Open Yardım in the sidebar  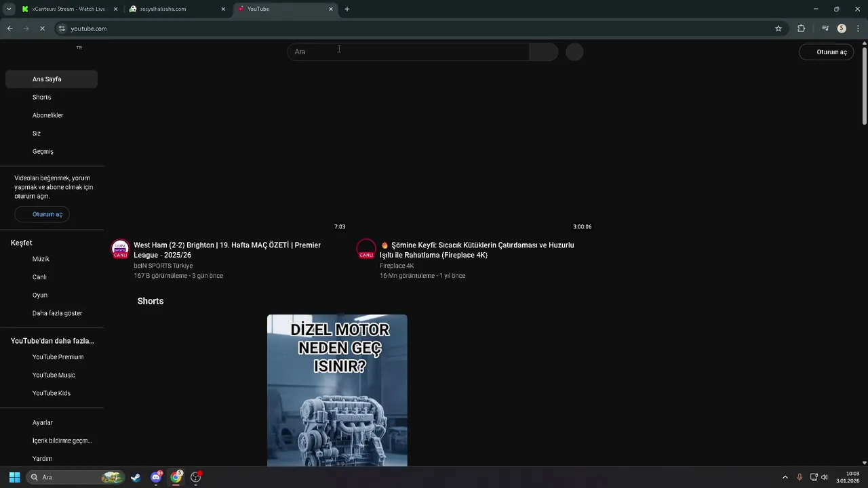coord(52,459)
